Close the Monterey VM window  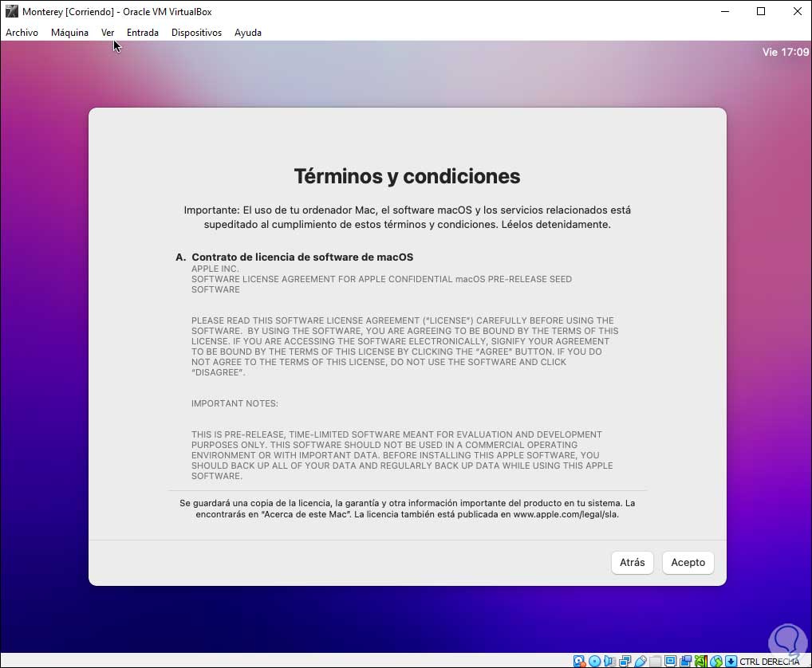pos(797,11)
